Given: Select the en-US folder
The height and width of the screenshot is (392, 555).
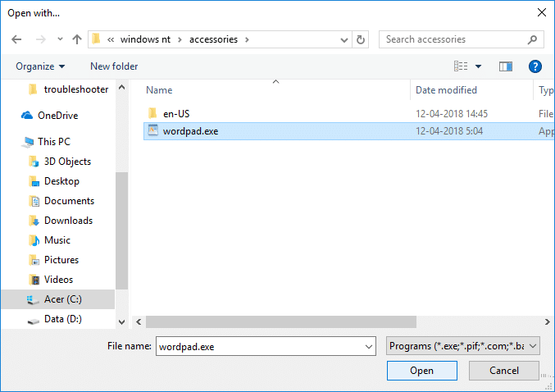Looking at the screenshot, I should [175, 114].
